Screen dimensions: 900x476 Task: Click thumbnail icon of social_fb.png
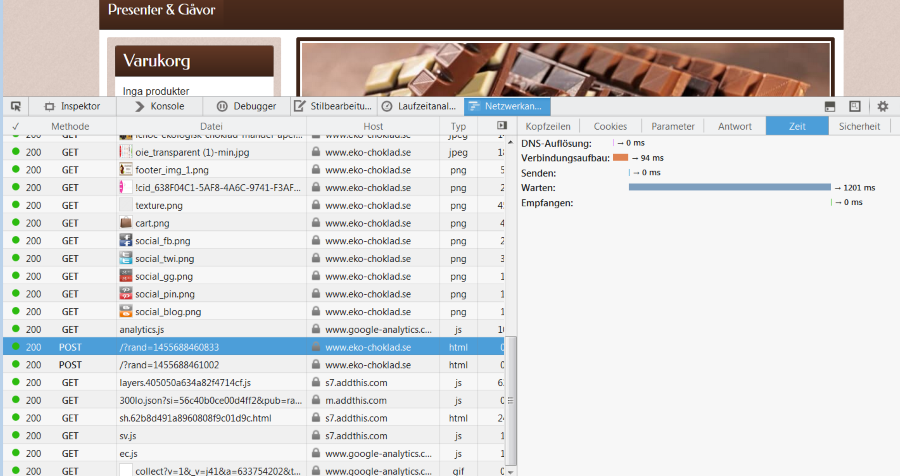point(126,241)
